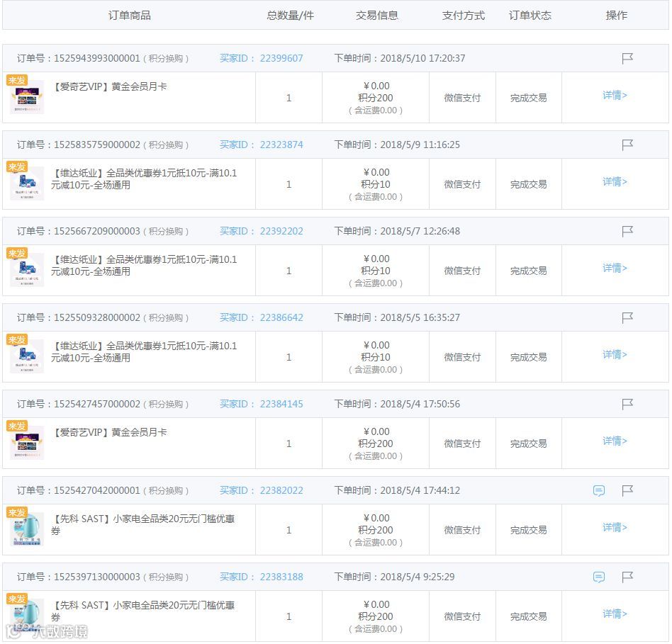Click product thumbnail in order 1525427457000002

tap(26, 443)
